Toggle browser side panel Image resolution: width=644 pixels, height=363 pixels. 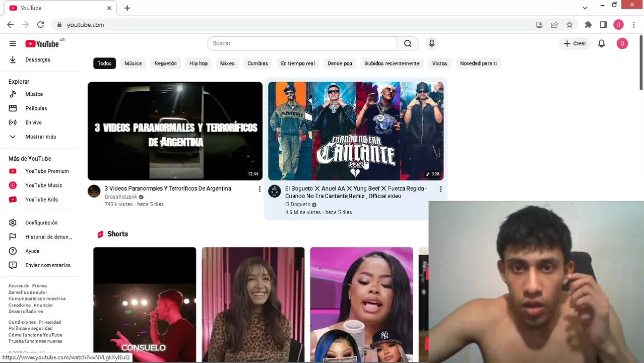(x=603, y=25)
